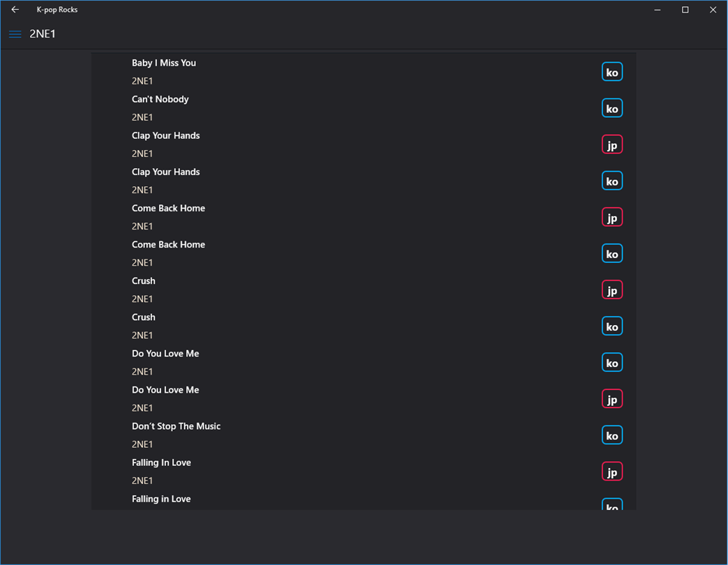This screenshot has height=565, width=728.
Task: Click the Crush title in the ko row
Action: [x=144, y=317]
